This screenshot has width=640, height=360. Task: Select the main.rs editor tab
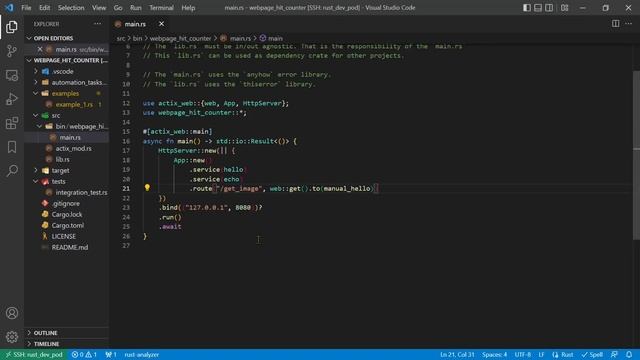coord(135,24)
